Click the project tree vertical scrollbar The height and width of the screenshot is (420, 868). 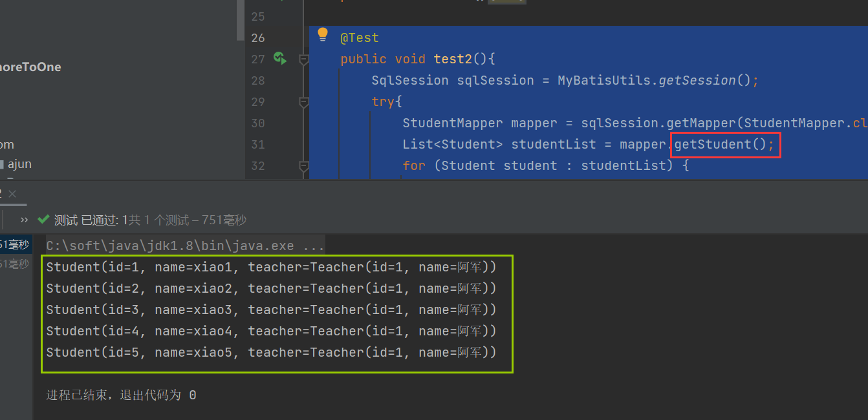point(241,19)
